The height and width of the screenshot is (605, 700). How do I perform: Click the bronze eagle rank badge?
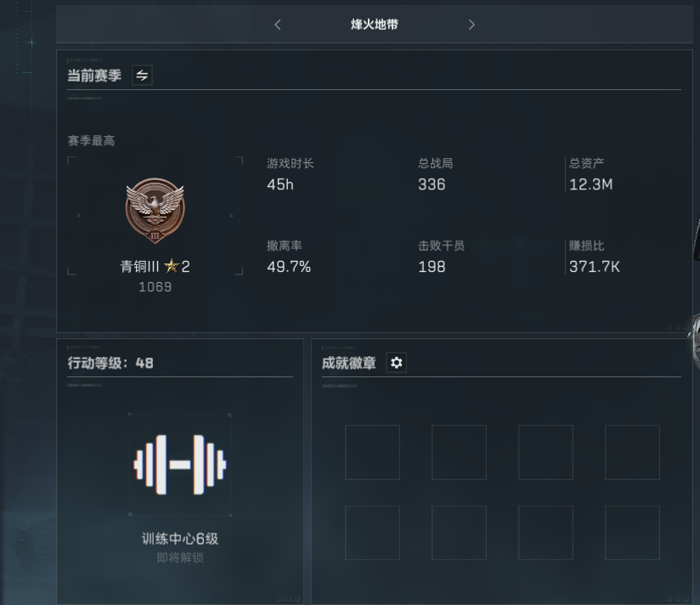(x=155, y=210)
